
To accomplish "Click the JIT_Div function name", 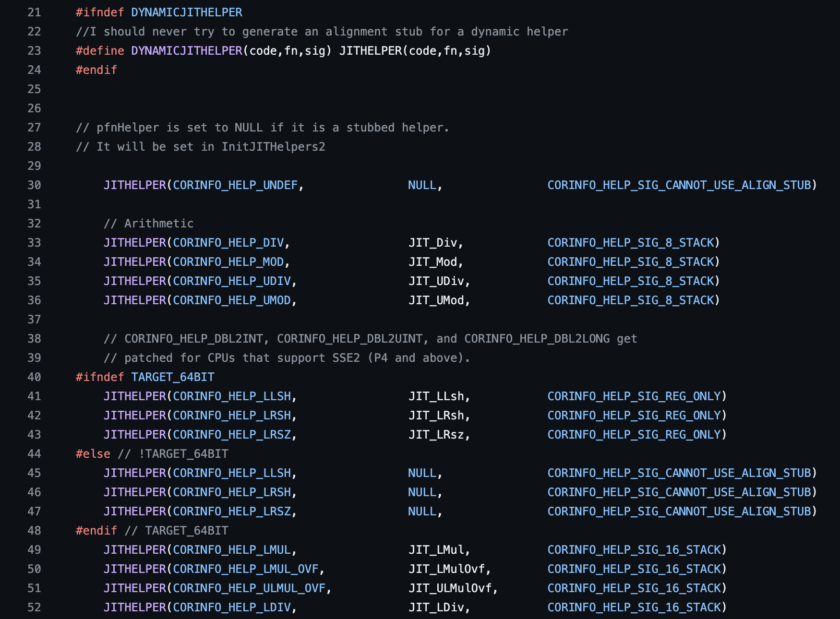I will point(432,243).
